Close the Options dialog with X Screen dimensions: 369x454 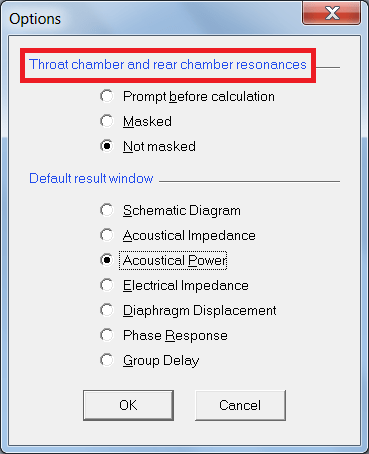332,13
